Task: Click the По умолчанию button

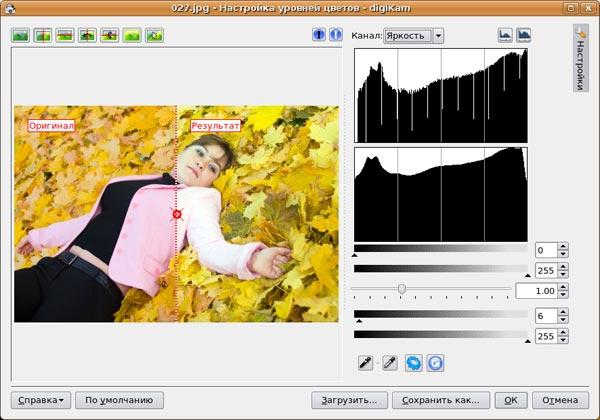Action: pos(119,400)
